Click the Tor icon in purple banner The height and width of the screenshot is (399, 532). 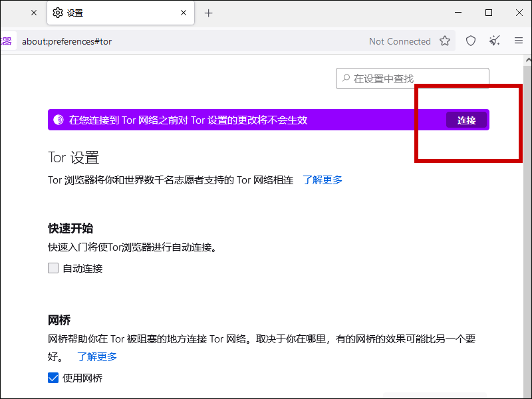pyautogui.click(x=59, y=120)
